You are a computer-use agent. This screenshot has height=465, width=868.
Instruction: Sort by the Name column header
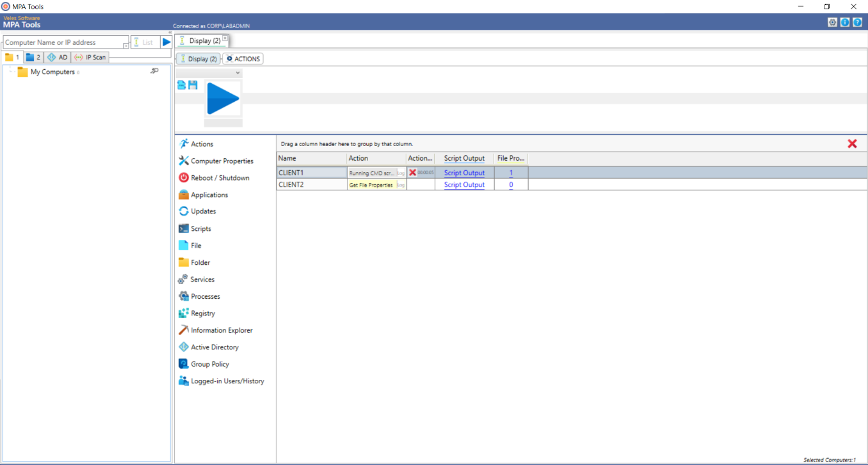click(312, 158)
